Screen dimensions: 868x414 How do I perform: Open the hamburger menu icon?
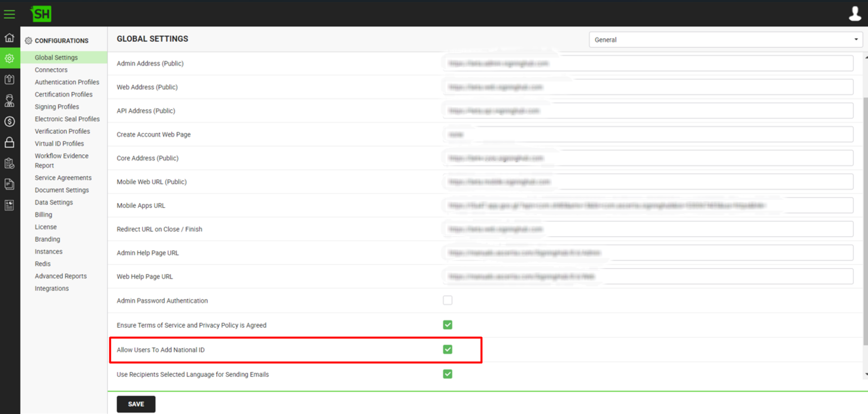click(9, 14)
